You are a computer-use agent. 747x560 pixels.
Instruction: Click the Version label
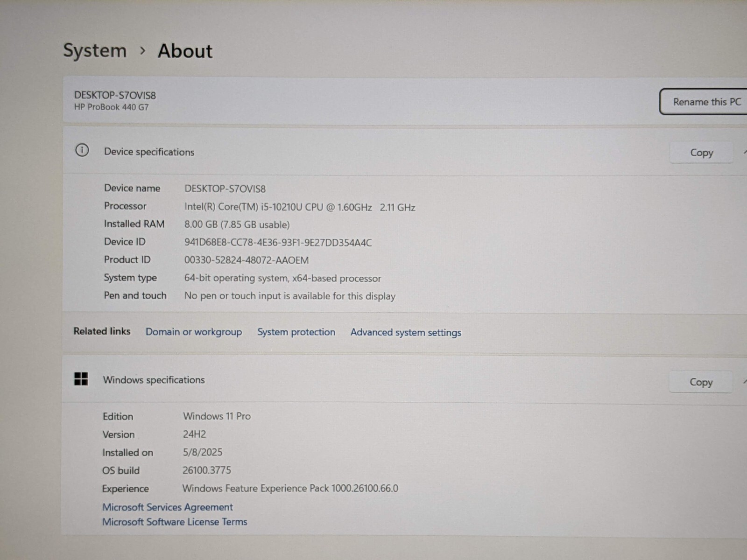119,434
